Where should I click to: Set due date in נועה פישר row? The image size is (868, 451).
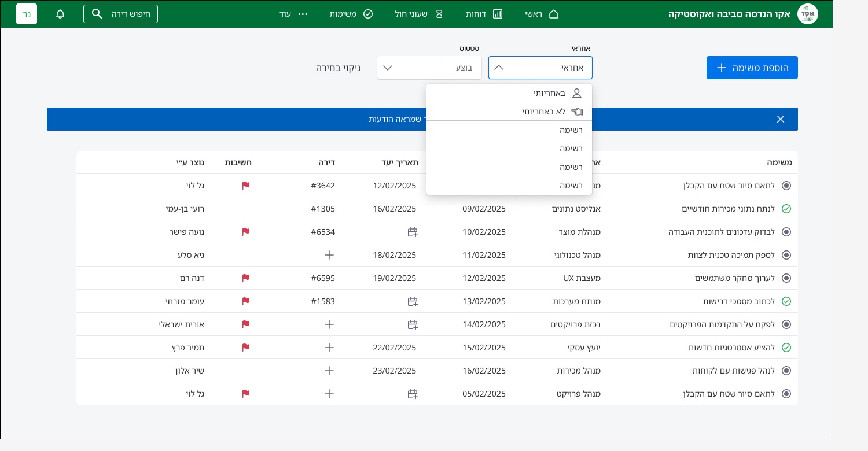(x=413, y=232)
